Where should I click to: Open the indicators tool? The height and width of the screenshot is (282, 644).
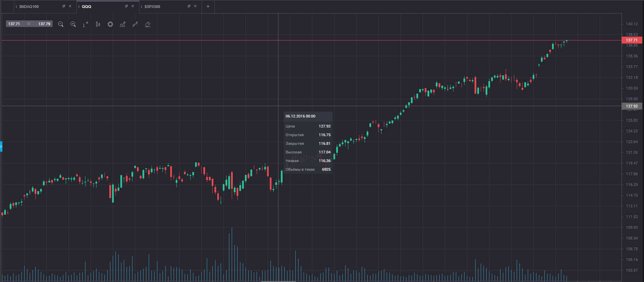123,24
